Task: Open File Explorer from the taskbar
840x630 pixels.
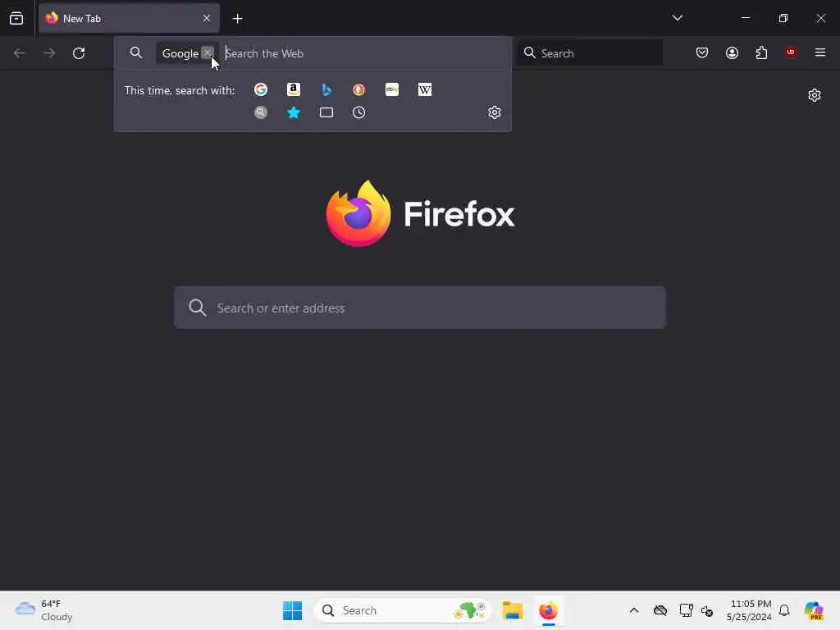Action: (512, 610)
